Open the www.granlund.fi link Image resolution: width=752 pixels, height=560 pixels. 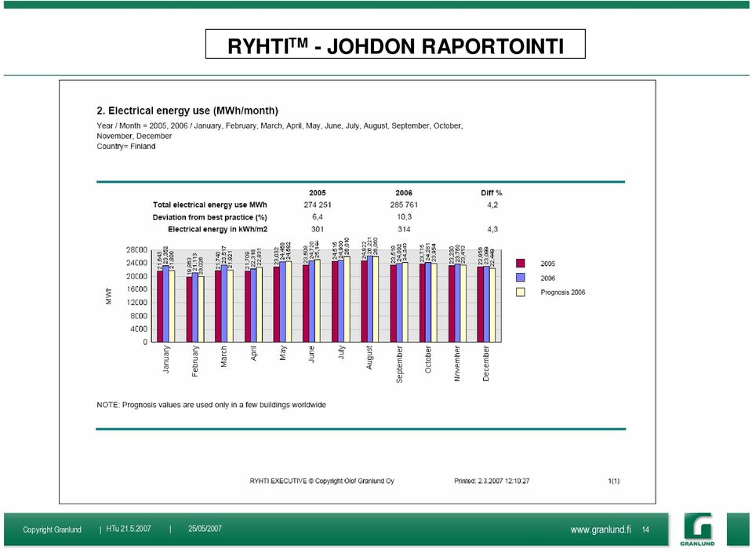[x=601, y=529]
